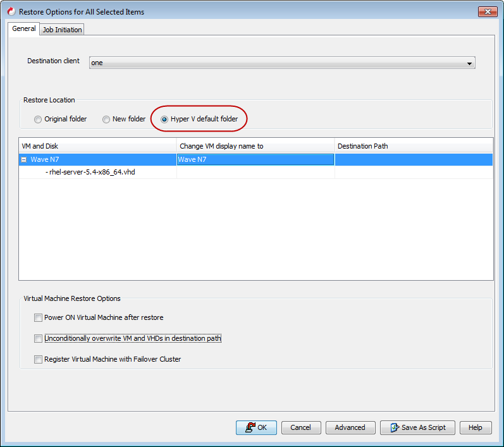Choose the New folder restore location
The image size is (504, 447).
pos(106,119)
